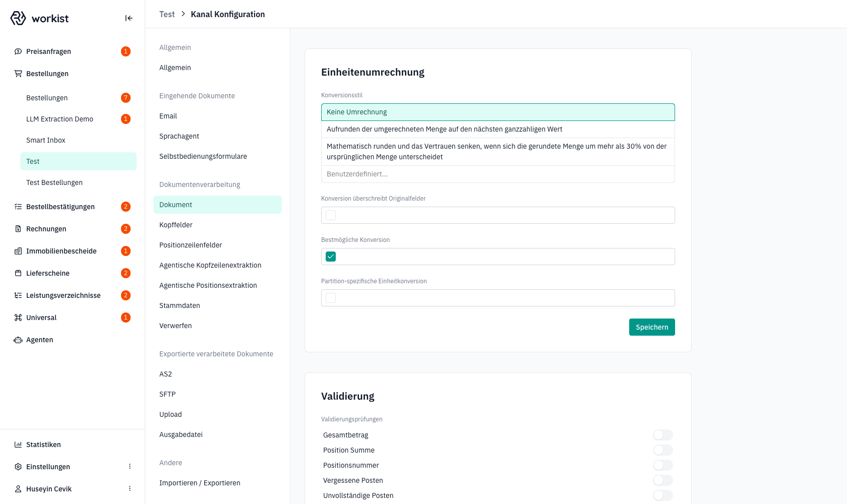Open Kopffelder configuration section
This screenshot has width=847, height=504.
pos(217,225)
